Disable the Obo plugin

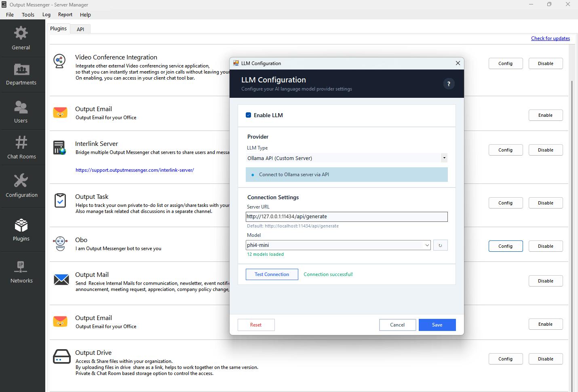(545, 246)
